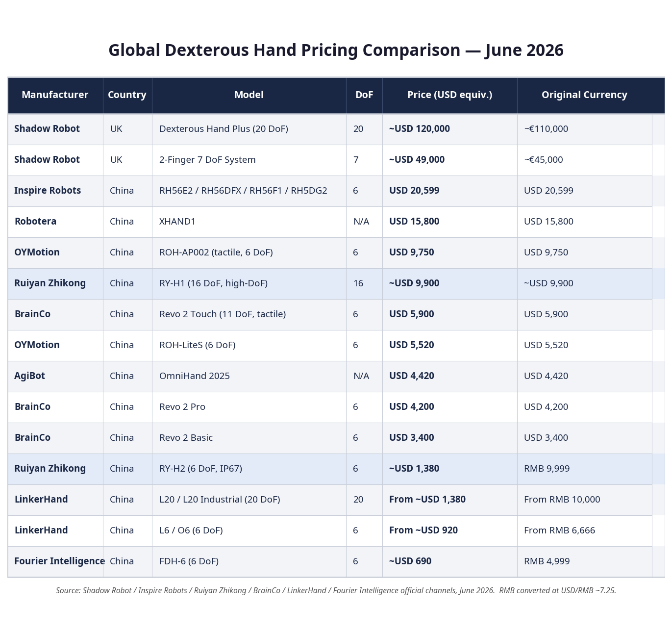Click the source footnote text
672x631 pixels.
click(x=336, y=591)
